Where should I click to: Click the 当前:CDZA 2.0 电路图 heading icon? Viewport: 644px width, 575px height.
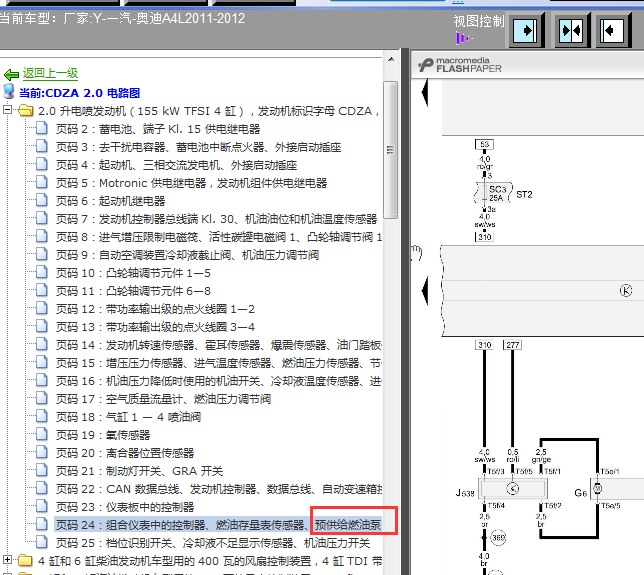tap(9, 92)
